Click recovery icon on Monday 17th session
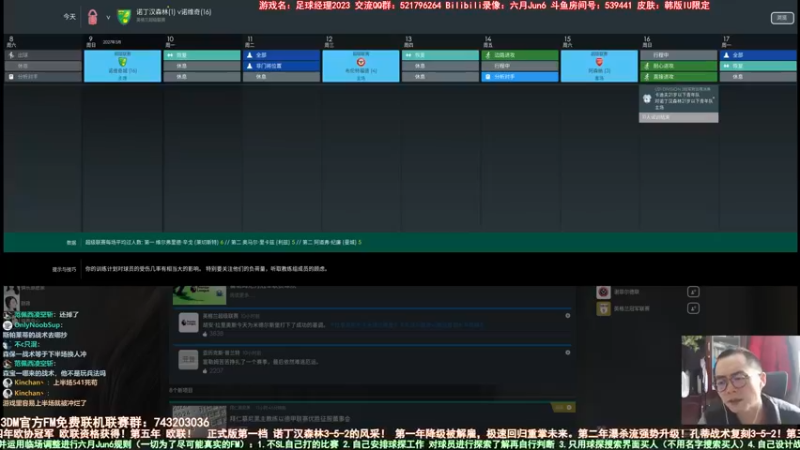The height and width of the screenshot is (450, 800). (727, 66)
